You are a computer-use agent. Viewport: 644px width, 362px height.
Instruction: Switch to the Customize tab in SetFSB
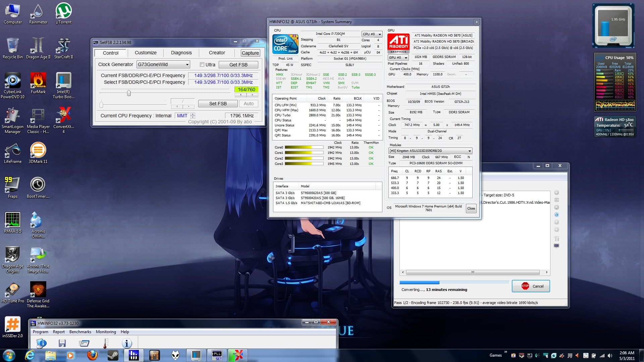tap(146, 53)
